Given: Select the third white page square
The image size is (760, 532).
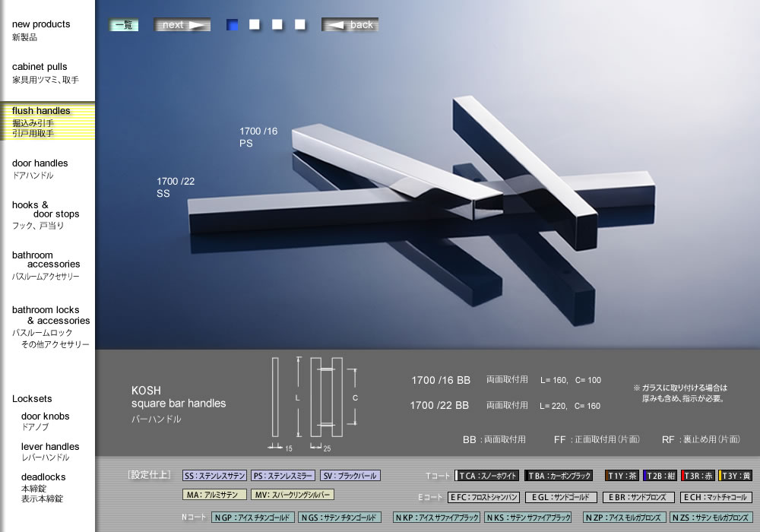Looking at the screenshot, I should (277, 25).
